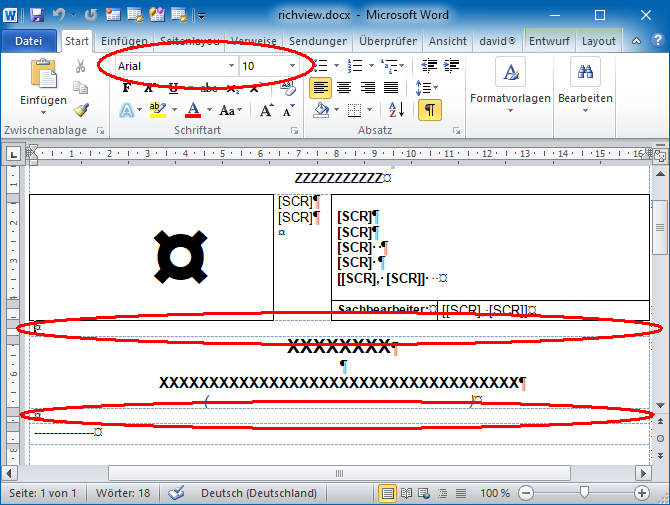Click the 100 % zoom level button

pyautogui.click(x=495, y=493)
